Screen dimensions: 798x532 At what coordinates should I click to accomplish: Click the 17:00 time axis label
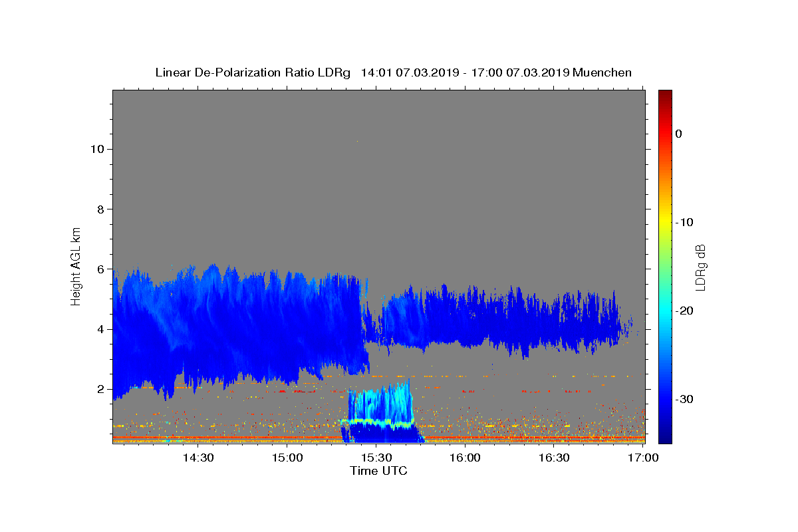tap(643, 458)
